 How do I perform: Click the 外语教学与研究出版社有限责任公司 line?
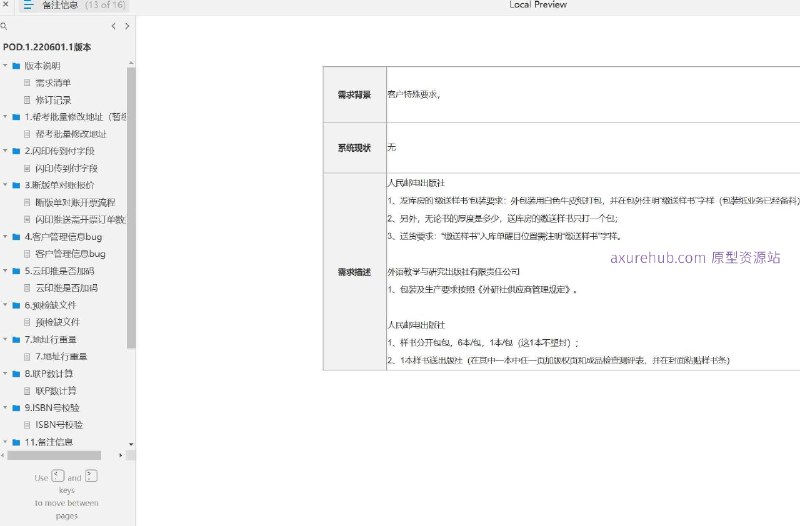(453, 271)
